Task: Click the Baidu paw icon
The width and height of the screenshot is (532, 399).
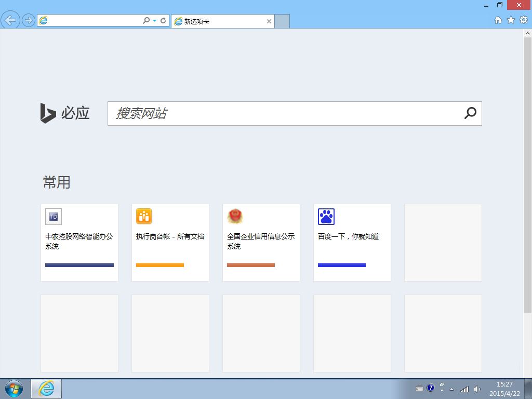Action: click(326, 217)
